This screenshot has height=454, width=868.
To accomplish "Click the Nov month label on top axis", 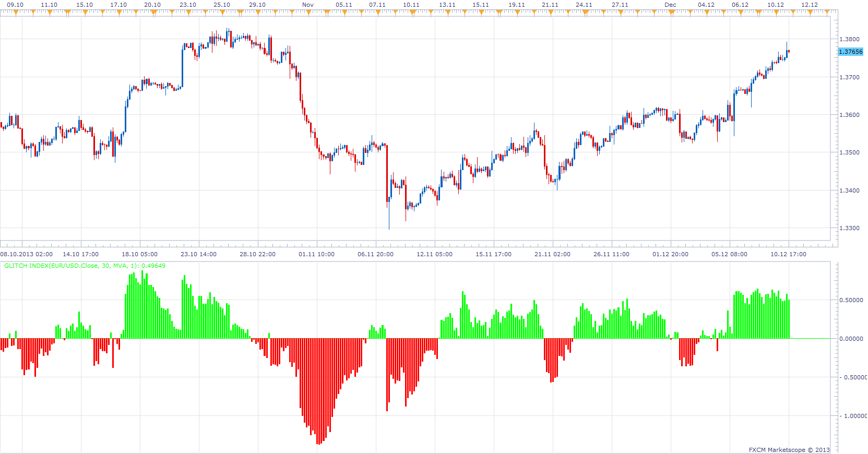I will (308, 5).
